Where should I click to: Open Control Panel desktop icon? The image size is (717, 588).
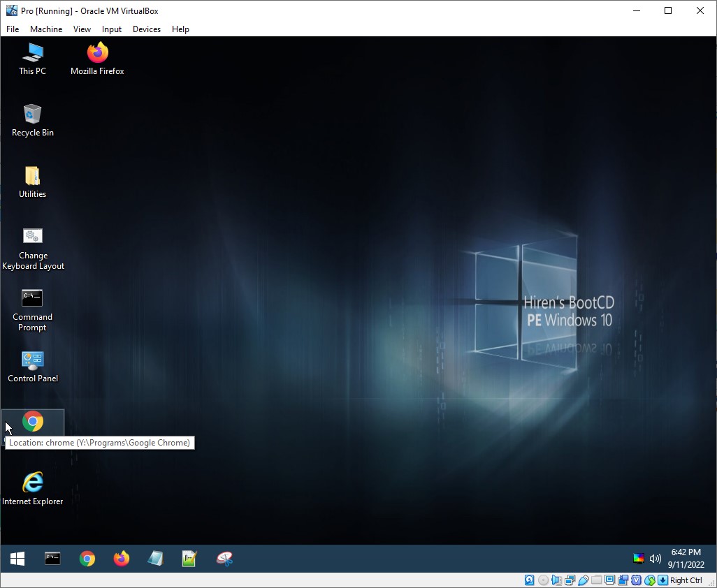(x=32, y=367)
